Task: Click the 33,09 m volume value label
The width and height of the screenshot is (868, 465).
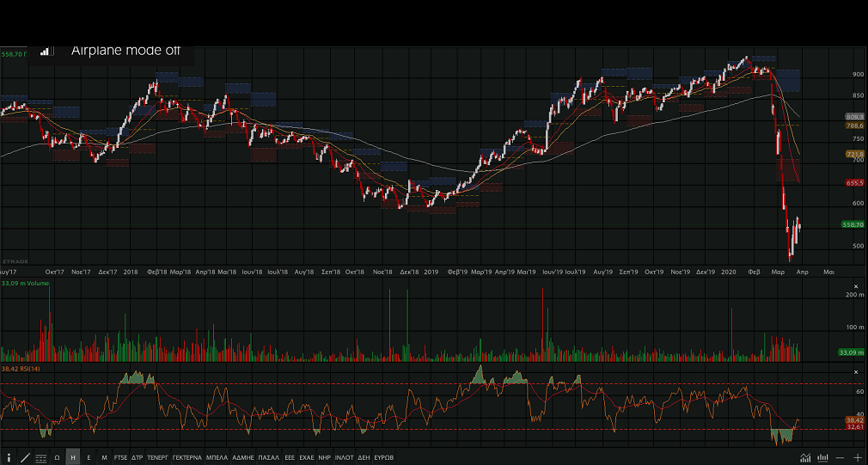Action: [x=850, y=352]
